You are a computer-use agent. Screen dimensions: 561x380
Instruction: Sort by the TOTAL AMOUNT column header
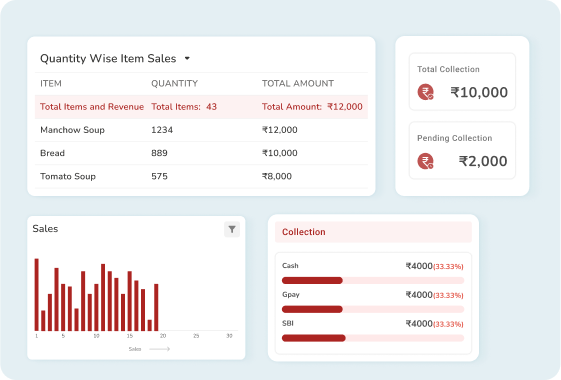point(298,83)
